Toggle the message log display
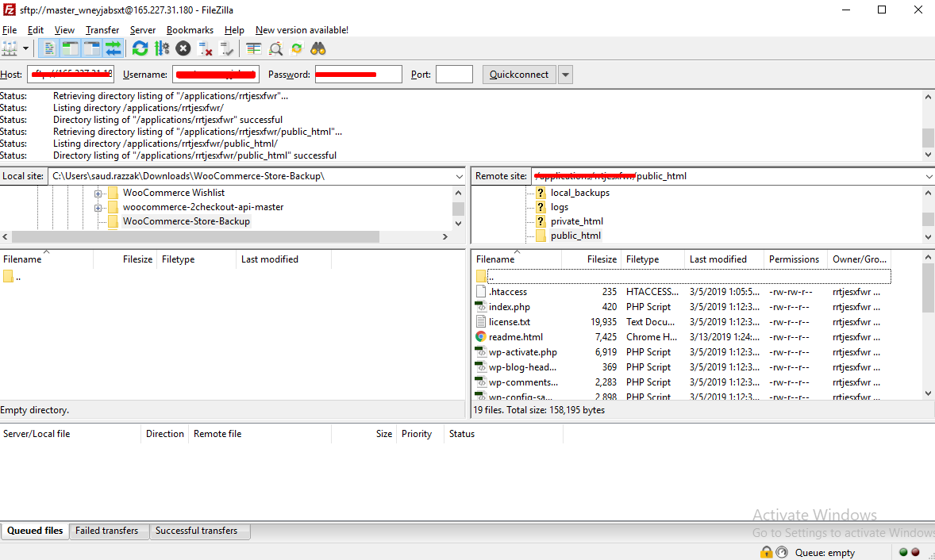 (49, 49)
